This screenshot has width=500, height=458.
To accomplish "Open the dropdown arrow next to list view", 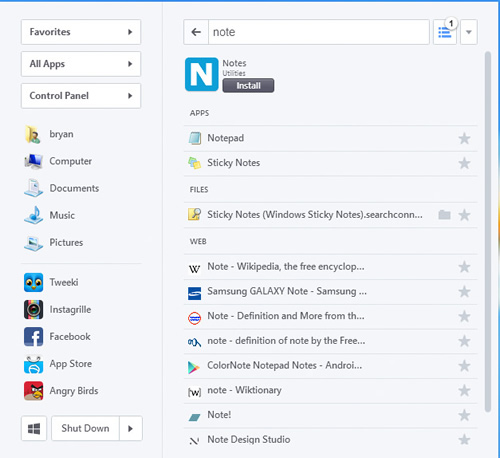I will point(469,32).
